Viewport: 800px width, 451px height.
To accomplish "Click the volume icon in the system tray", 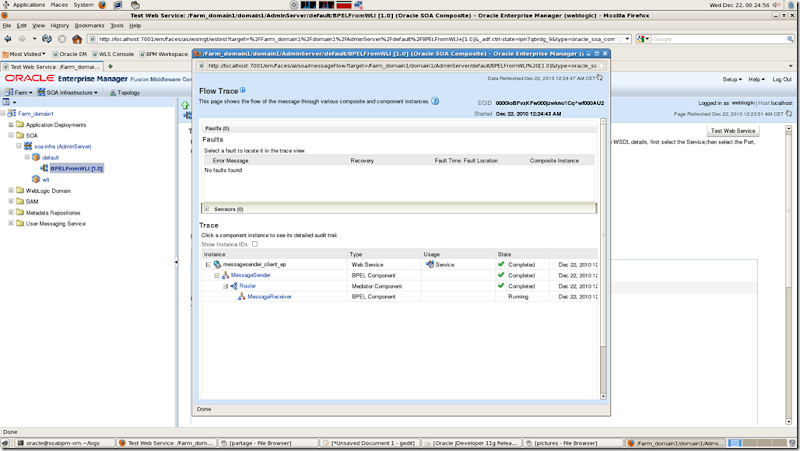I will [777, 5].
